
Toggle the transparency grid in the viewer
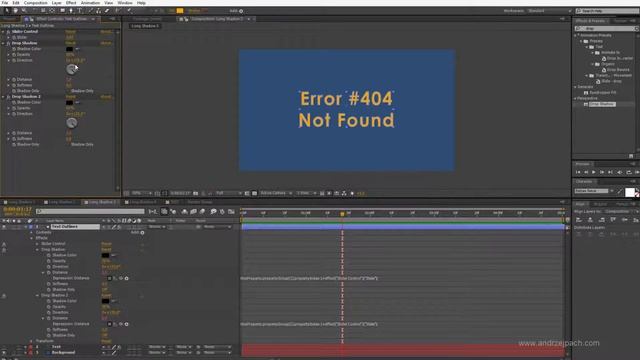coord(254,193)
